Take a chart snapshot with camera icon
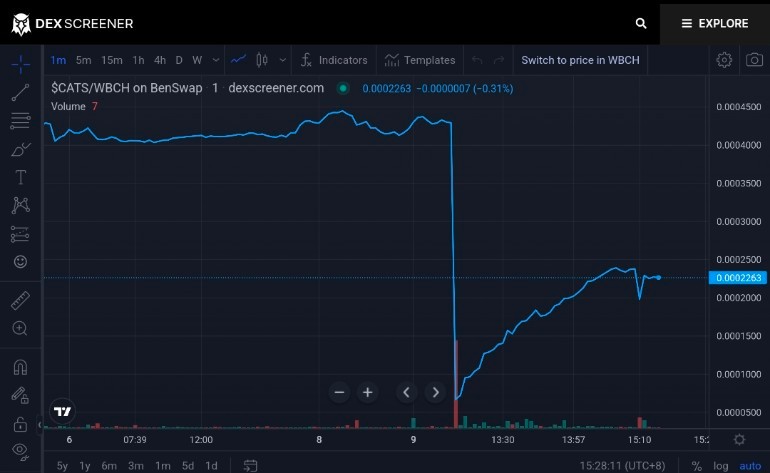The image size is (770, 473). point(754,60)
